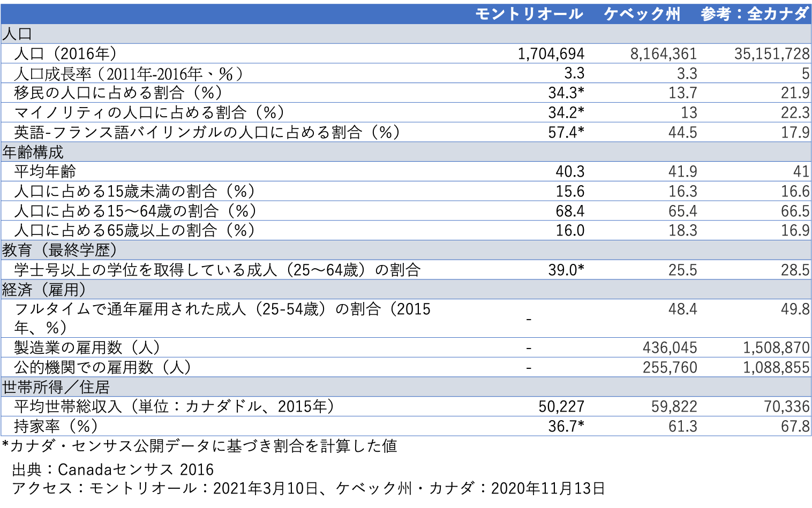Viewport: 812px width, 508px height.
Task: Click the value 1,088,855
Action: [776, 367]
